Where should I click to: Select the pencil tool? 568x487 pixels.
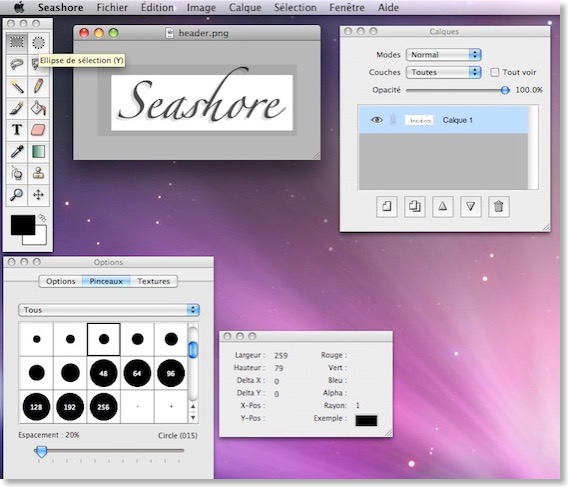tap(38, 86)
